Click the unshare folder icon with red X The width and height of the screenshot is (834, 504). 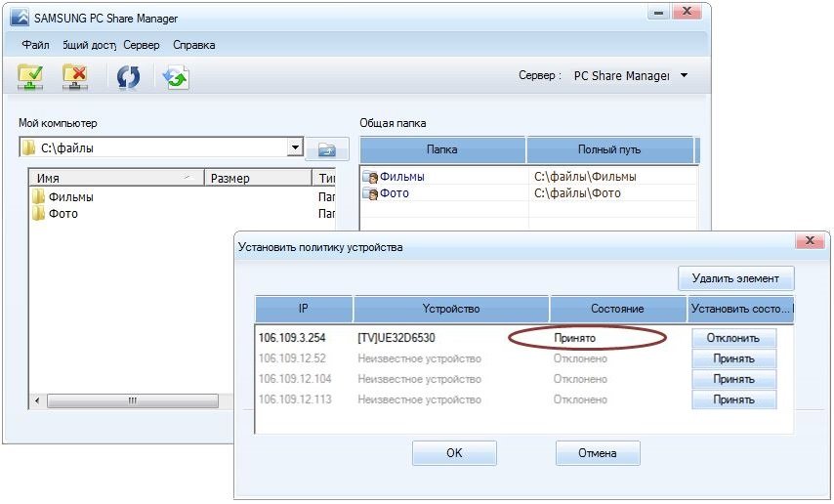coord(75,76)
